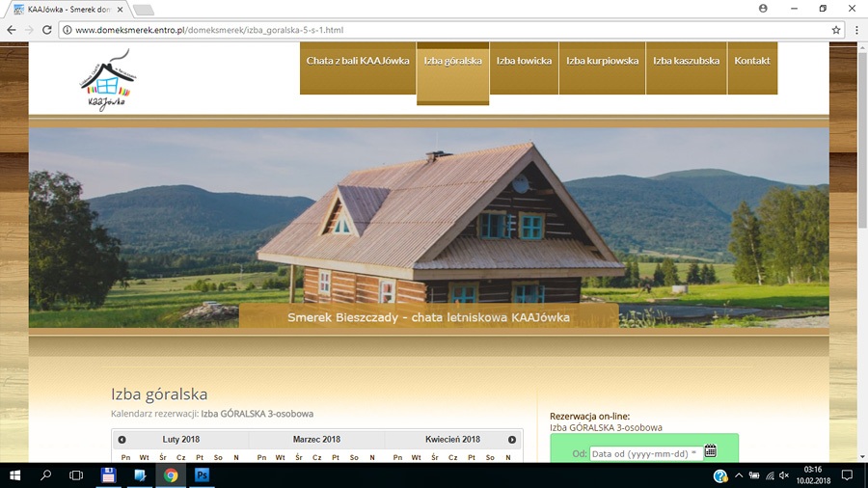868x488 pixels.
Task: Open the date picker calendar icon
Action: 711,450
